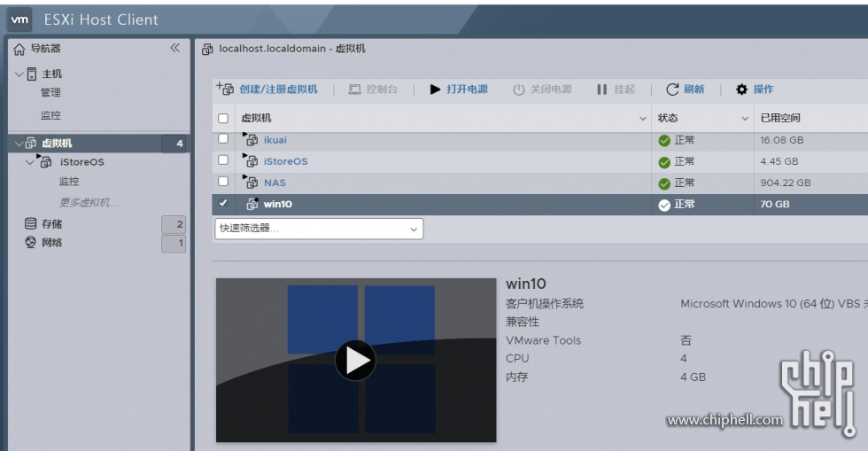This screenshot has width=868, height=451.
Task: Check the NAS row checkbox
Action: coord(223,181)
